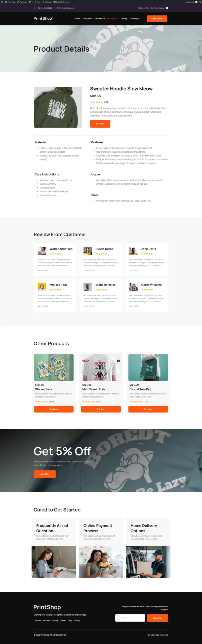Screen dimensions: 202x644
Task: Click the comments bubble icon in admin bar
Action: (30, 2)
